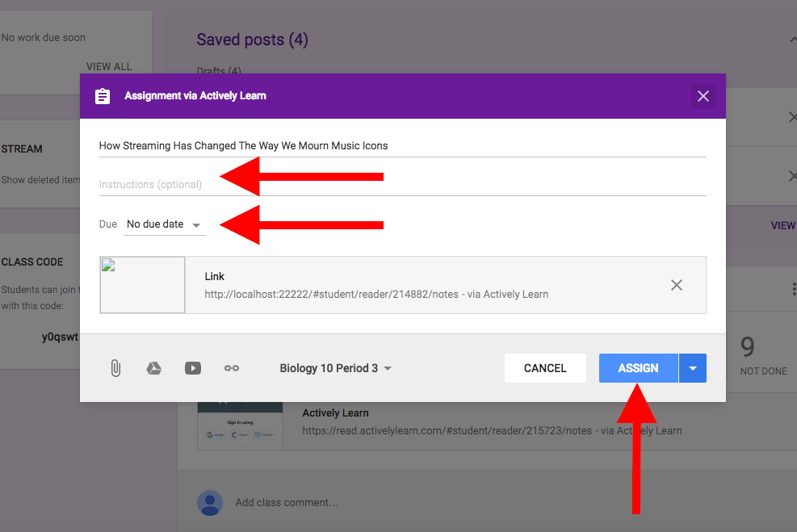Open the arrow dropdown beside ASSIGN
The width and height of the screenshot is (797, 532).
pos(693,368)
